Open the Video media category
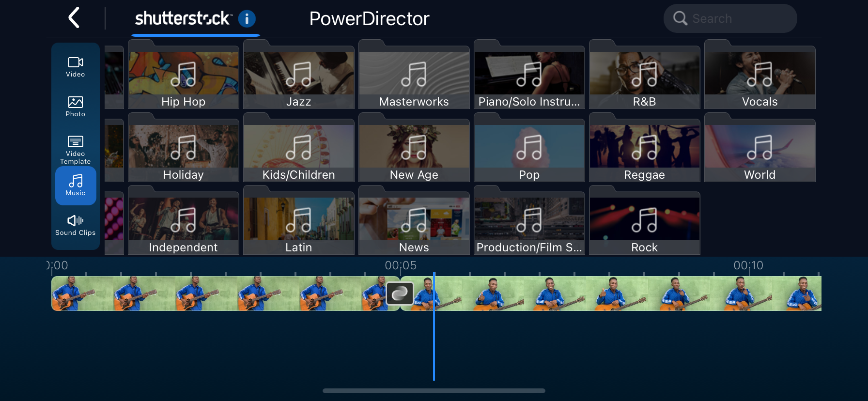Image resolution: width=868 pixels, height=401 pixels. pos(76,67)
